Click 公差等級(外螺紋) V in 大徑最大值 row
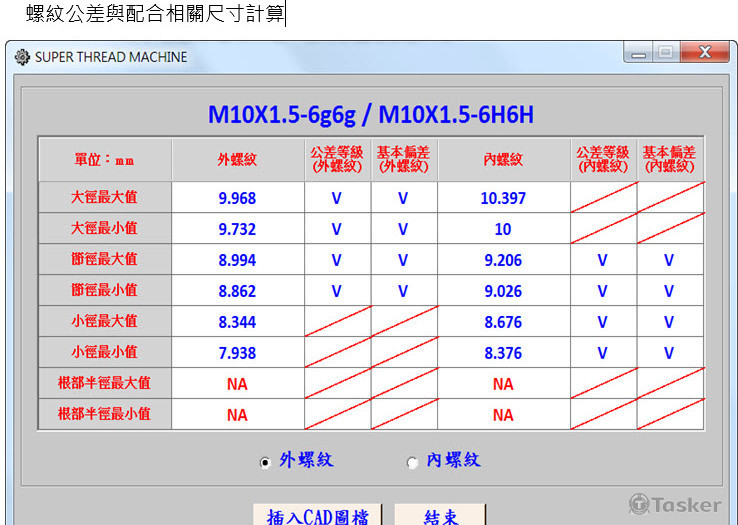 point(337,198)
